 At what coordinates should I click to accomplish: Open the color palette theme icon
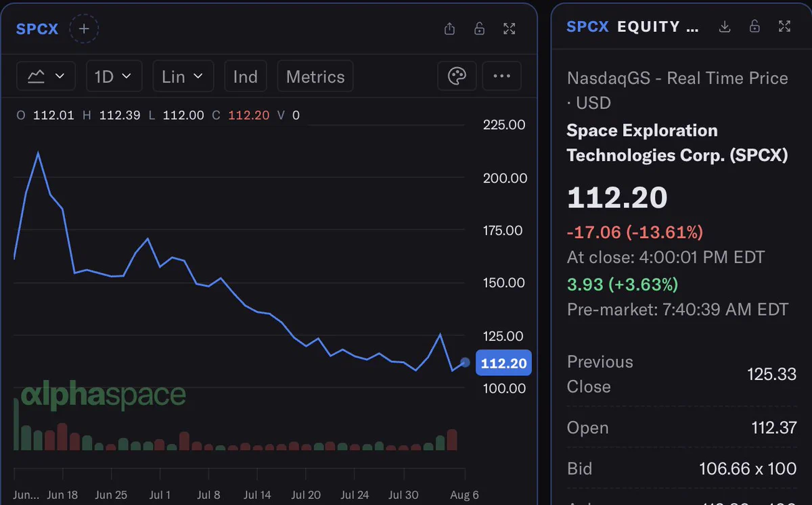(457, 76)
